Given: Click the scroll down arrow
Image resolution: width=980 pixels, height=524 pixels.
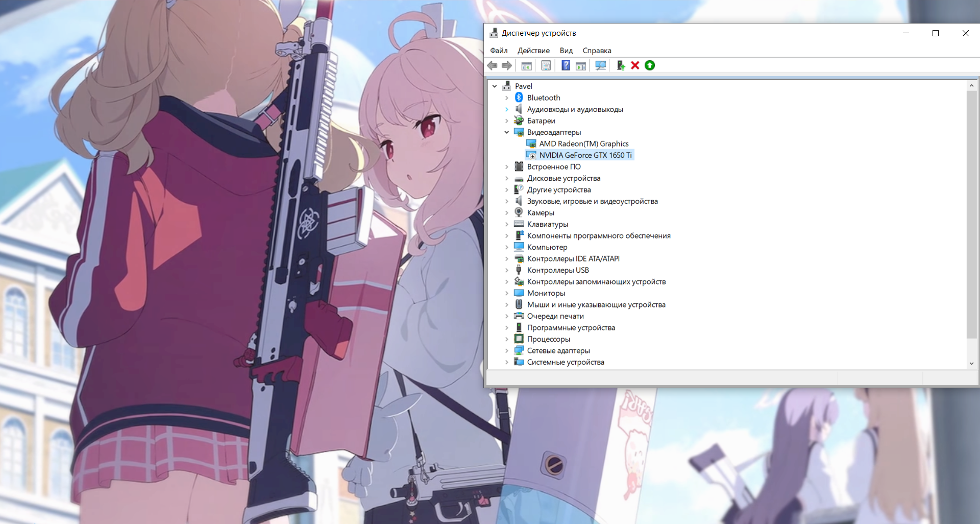Looking at the screenshot, I should pos(971,363).
